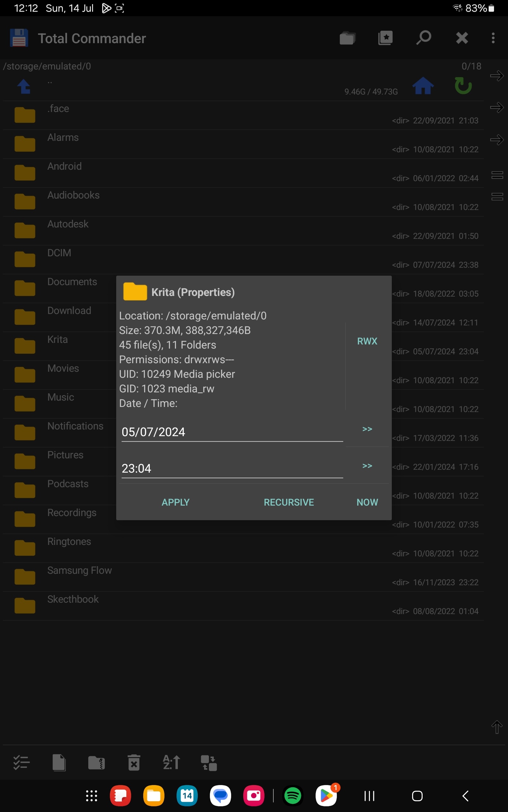Select the Android folder icon
This screenshot has height=812, width=508.
tap(25, 173)
